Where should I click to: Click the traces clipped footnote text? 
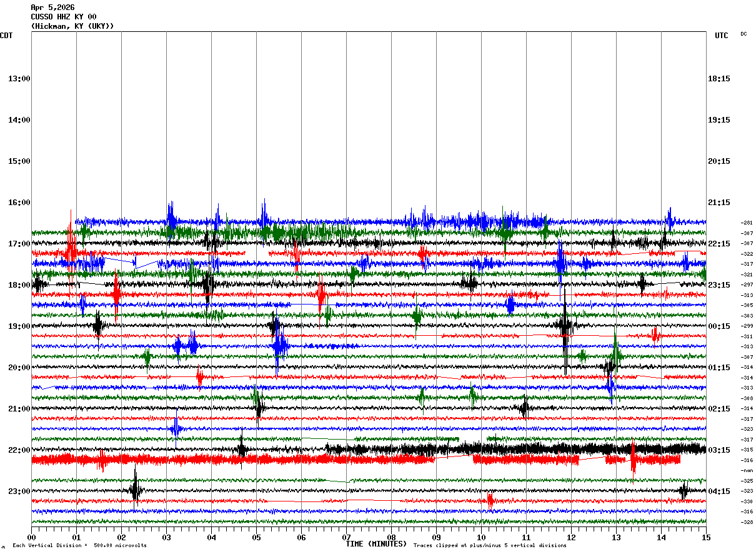pos(490,546)
